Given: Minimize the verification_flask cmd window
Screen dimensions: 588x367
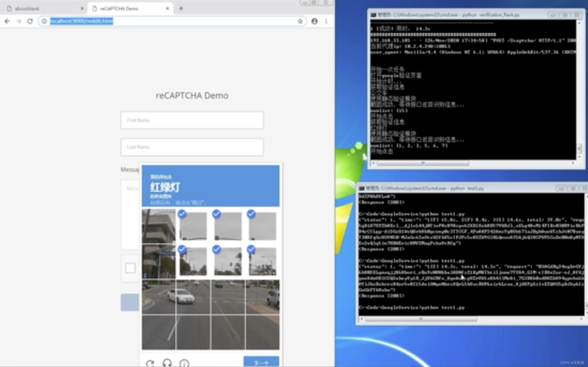Looking at the screenshot, I should 553,15.
